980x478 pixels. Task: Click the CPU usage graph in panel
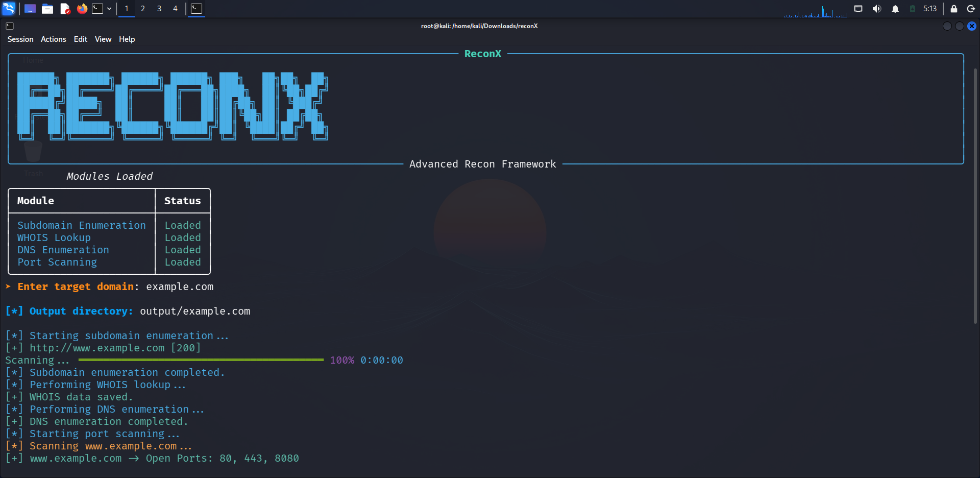pos(816,10)
